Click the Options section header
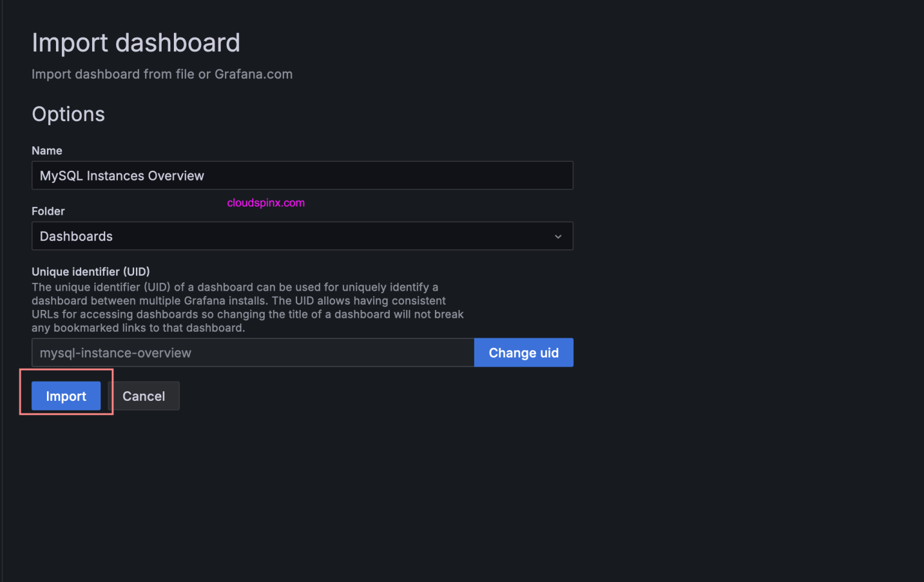Image resolution: width=924 pixels, height=582 pixels. (x=68, y=114)
